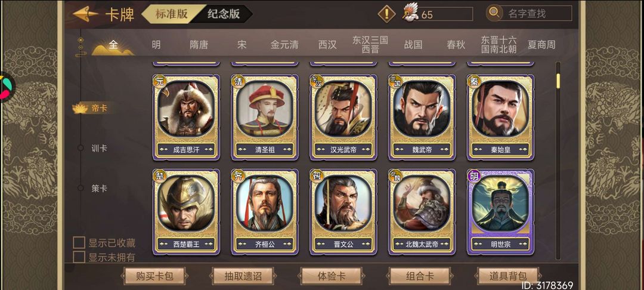The image size is (644, 290).
Task: Click the 购买卡包 button
Action: (154, 276)
